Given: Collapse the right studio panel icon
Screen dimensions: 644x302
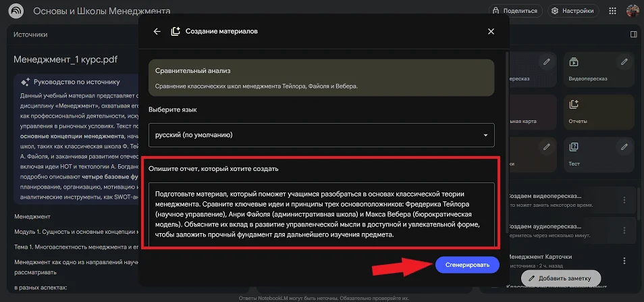Looking at the screenshot, I should 634,34.
